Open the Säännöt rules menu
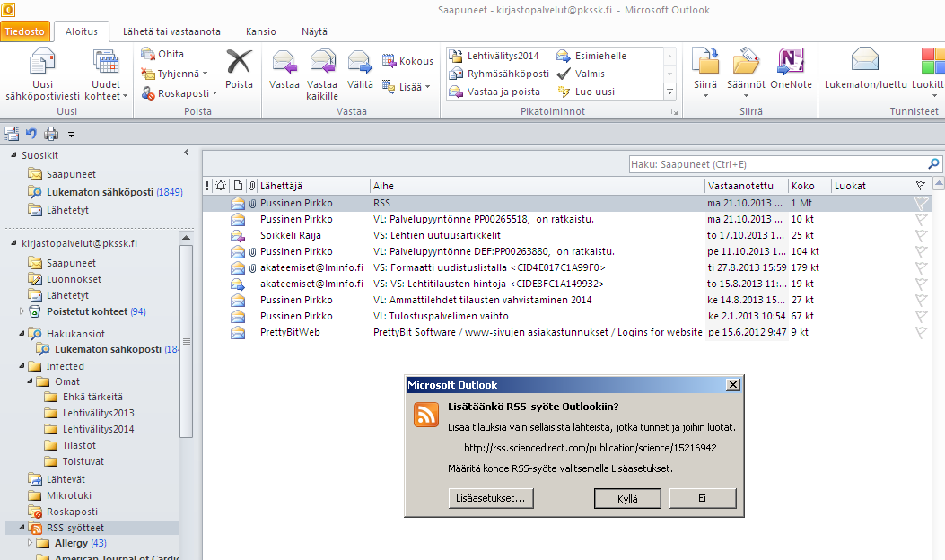The image size is (945, 560). coord(746,73)
